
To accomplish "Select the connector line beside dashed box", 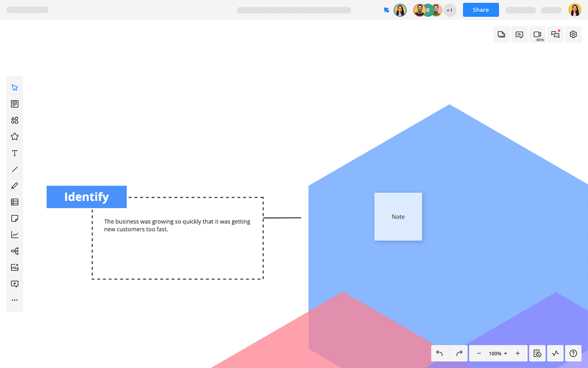I will pos(283,218).
